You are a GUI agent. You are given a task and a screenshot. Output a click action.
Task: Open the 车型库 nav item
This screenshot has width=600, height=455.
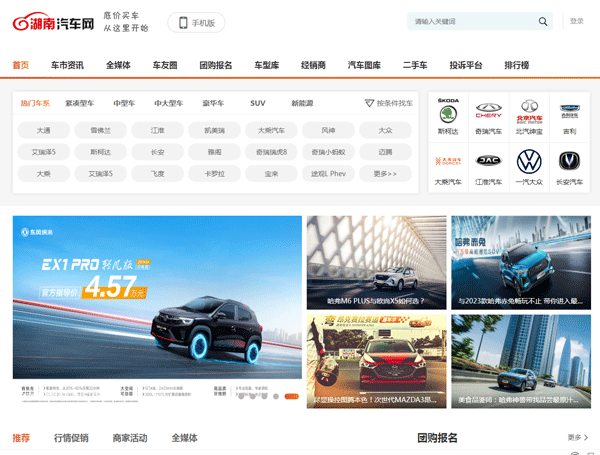267,65
